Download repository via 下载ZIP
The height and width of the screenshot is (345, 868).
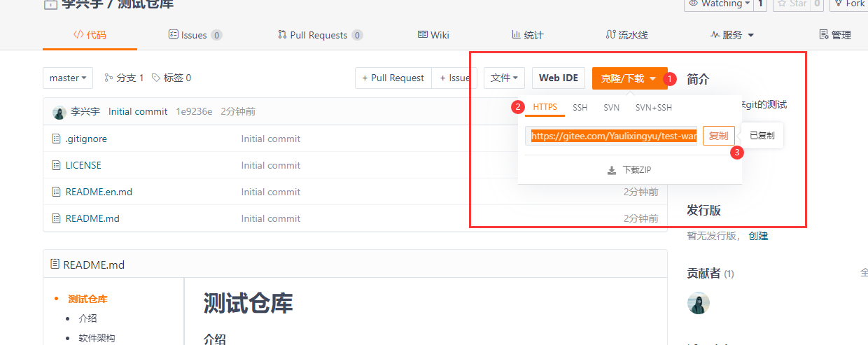(629, 170)
